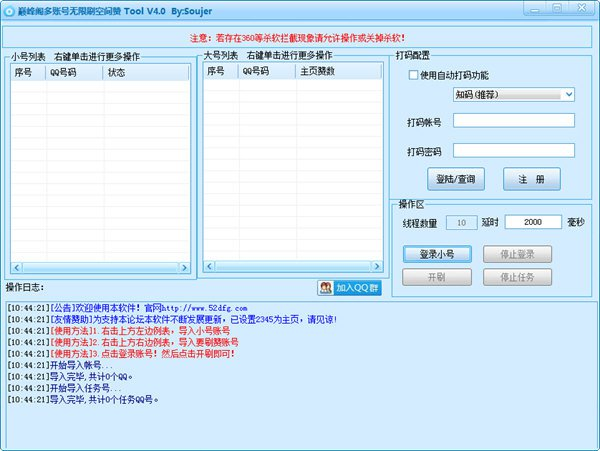Click into the 打码密码 field
The image size is (600, 451).
pos(514,151)
